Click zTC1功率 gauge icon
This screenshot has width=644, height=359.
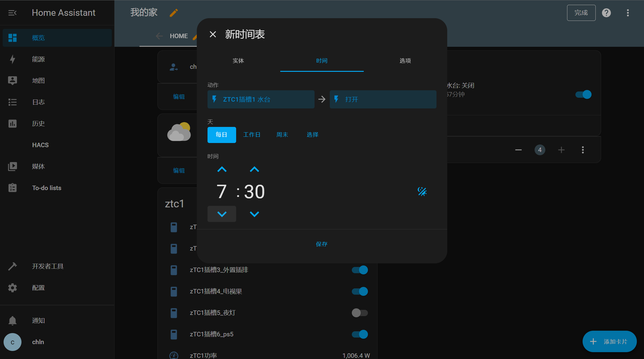coord(174,355)
